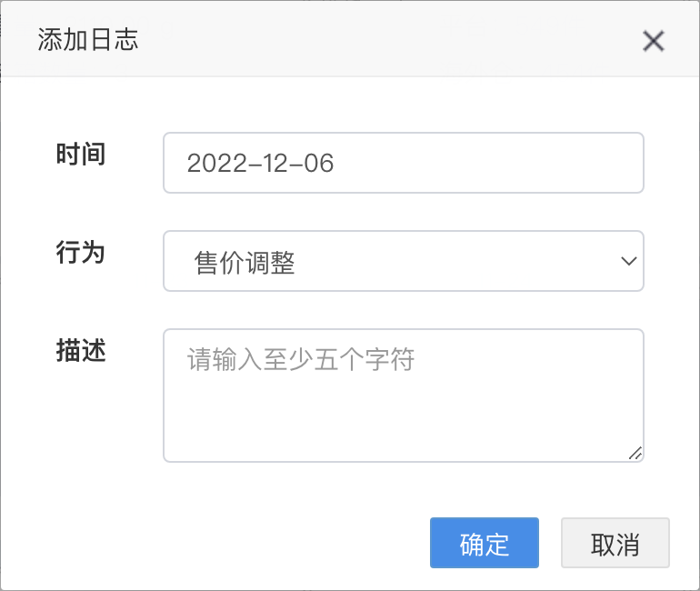The image size is (700, 591).
Task: Click the day 06 in the date field
Action: (x=319, y=164)
